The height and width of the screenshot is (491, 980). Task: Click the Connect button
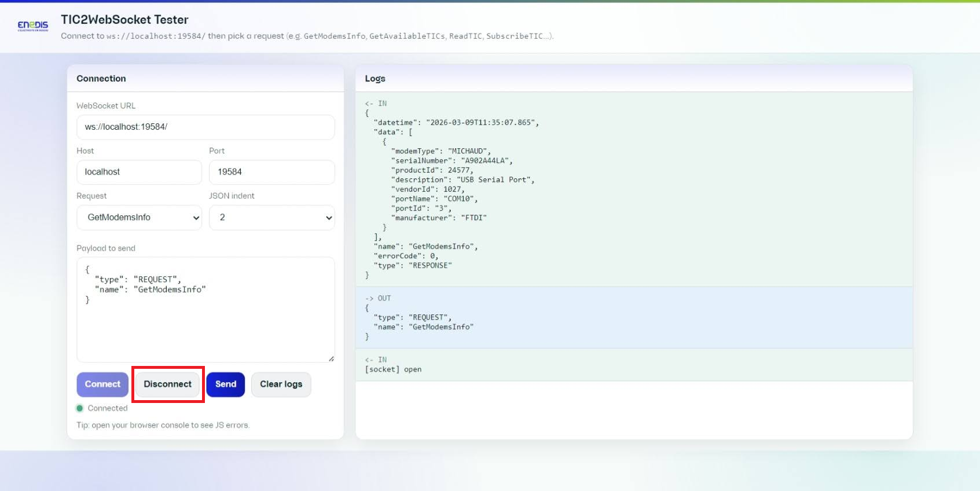click(x=102, y=384)
